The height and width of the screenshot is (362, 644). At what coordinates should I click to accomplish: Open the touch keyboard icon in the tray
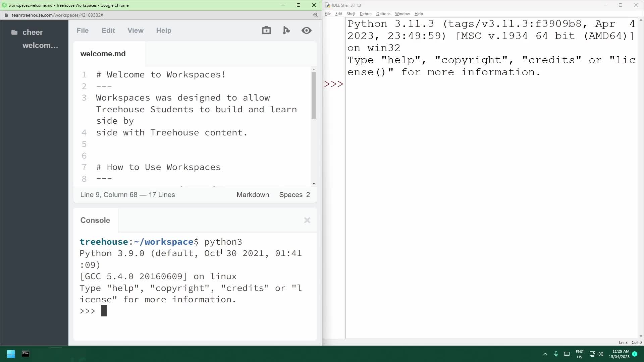tap(567, 354)
